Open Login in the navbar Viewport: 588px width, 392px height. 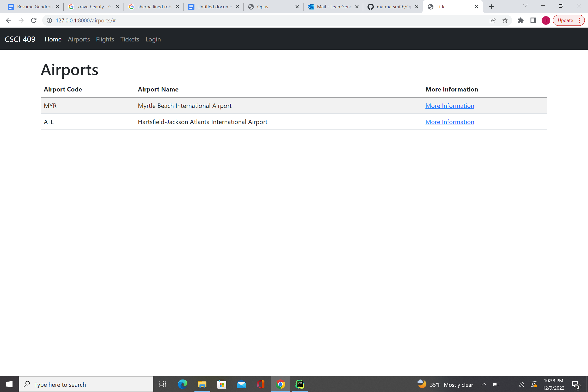(x=153, y=39)
